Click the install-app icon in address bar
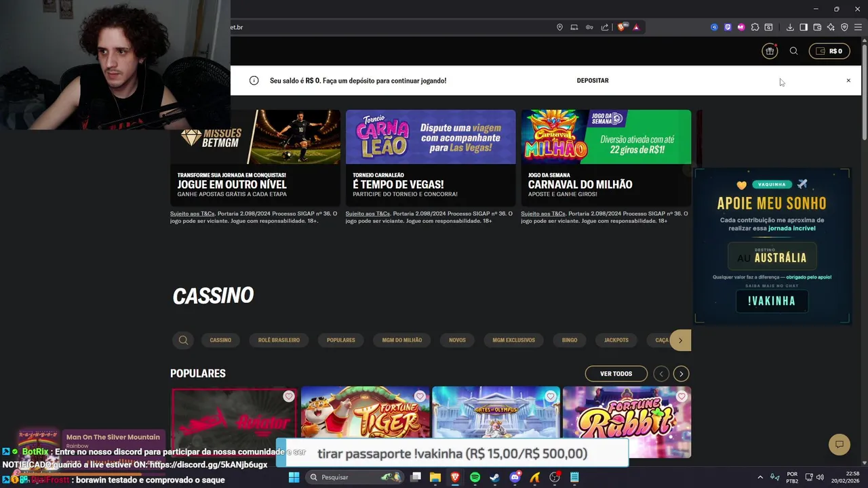 click(574, 27)
